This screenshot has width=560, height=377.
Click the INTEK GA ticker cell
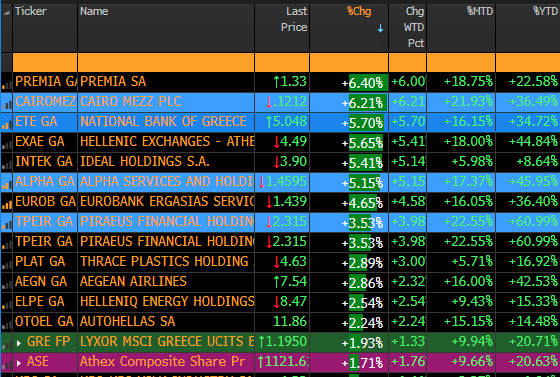pos(45,162)
